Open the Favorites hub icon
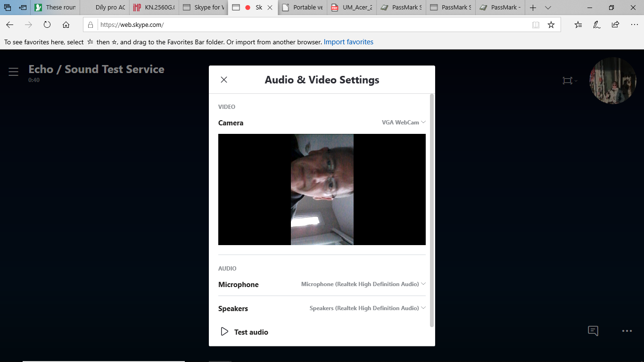The width and height of the screenshot is (644, 362). tap(578, 25)
